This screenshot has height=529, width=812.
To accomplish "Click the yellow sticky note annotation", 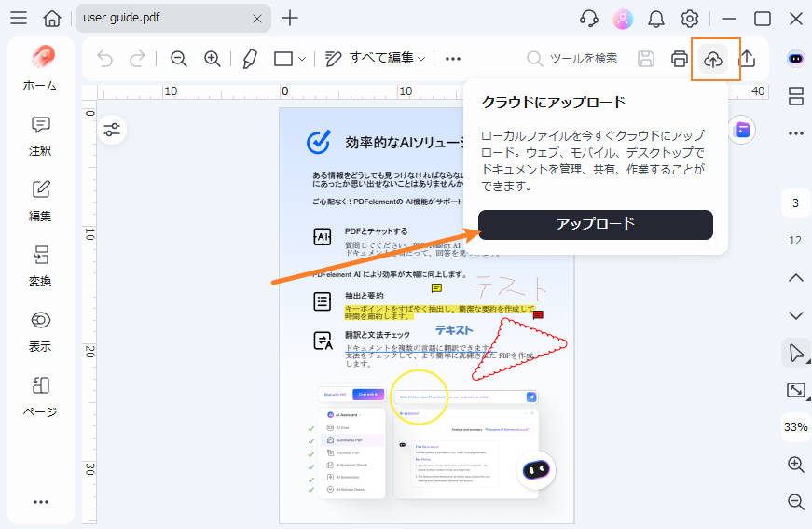I will [436, 288].
